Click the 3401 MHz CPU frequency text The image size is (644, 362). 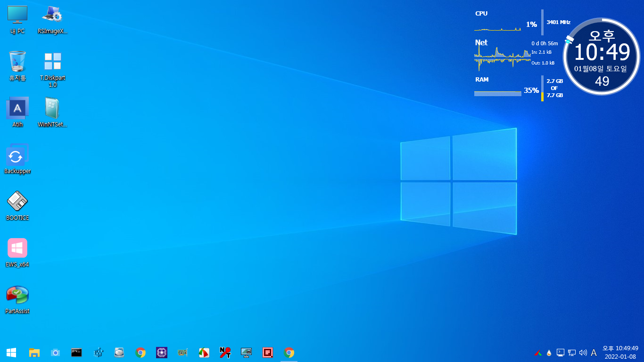(x=558, y=22)
